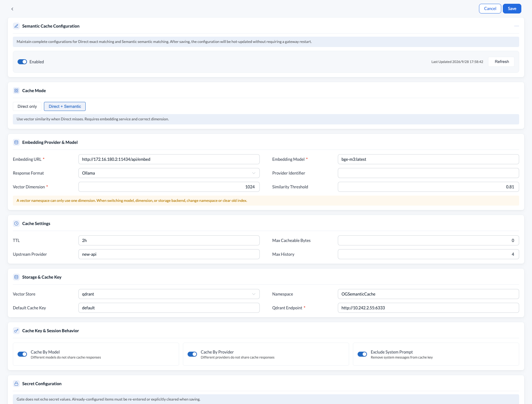Screen dimensions: 532x404
Task: Toggle Cache By Provider switch
Action: tap(192, 354)
